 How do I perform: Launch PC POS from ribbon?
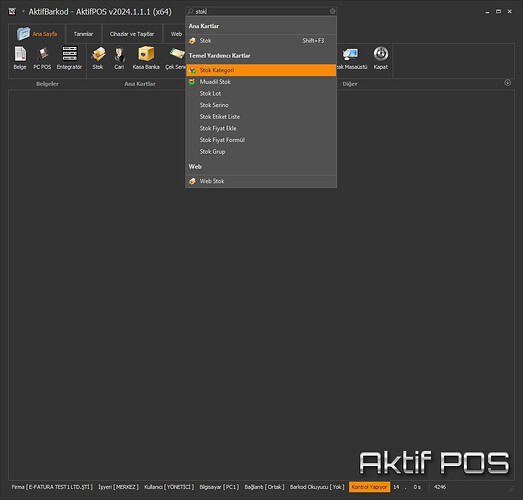pos(42,58)
